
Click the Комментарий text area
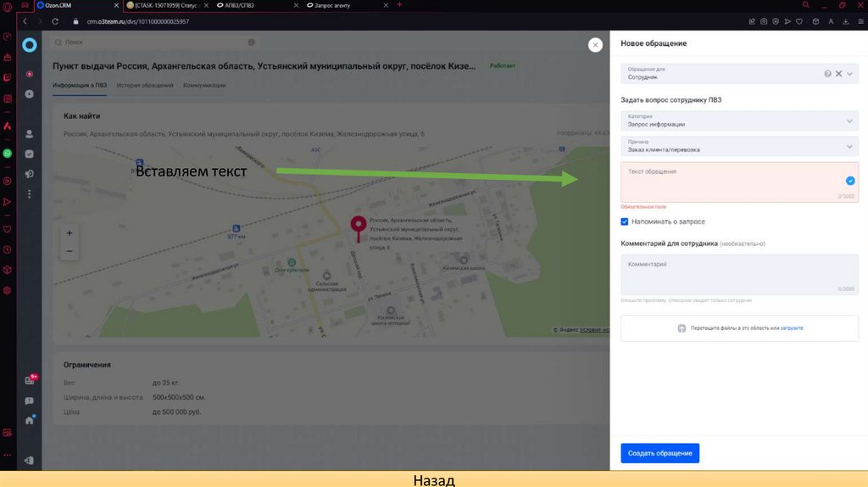[739, 274]
